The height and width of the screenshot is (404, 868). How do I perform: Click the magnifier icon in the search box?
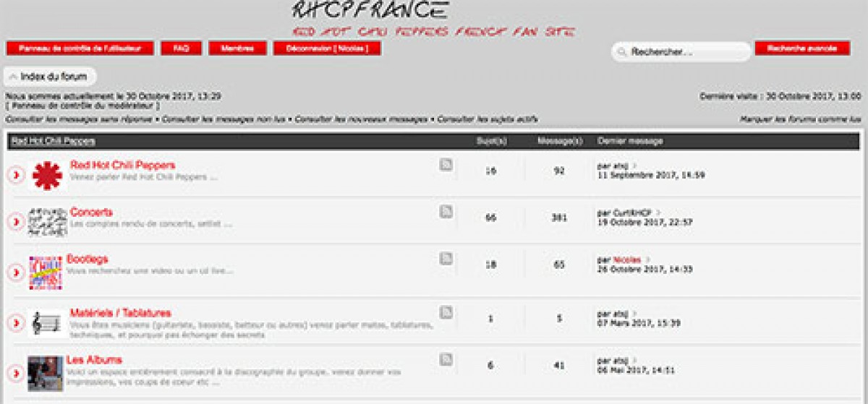pyautogui.click(x=622, y=52)
